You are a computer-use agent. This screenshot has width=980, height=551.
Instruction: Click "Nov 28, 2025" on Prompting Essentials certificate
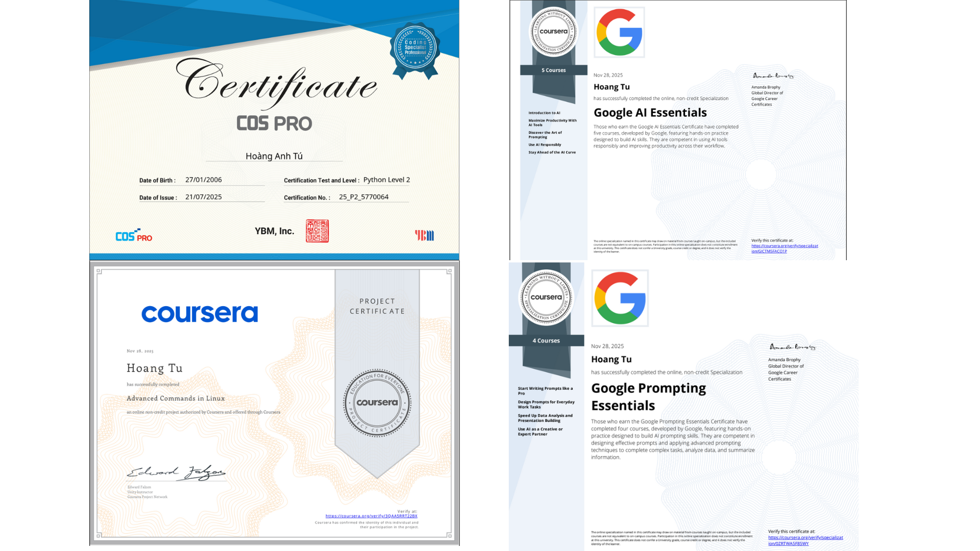pyautogui.click(x=607, y=346)
